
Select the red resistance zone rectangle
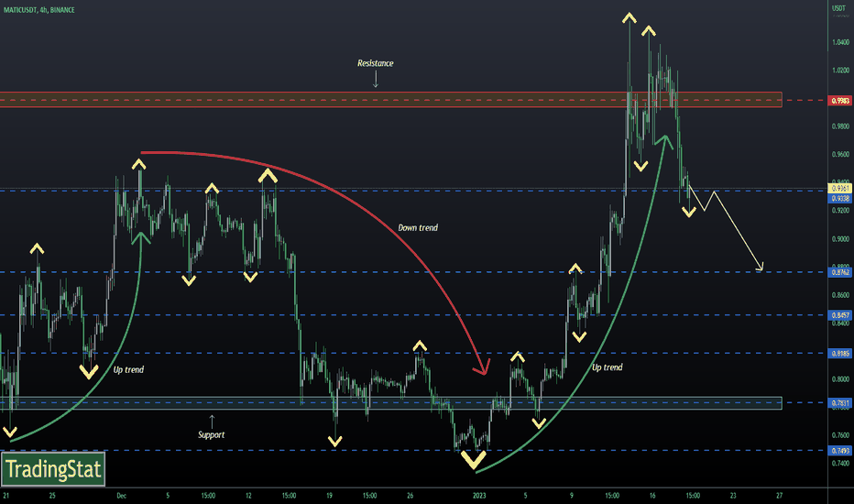[390, 100]
